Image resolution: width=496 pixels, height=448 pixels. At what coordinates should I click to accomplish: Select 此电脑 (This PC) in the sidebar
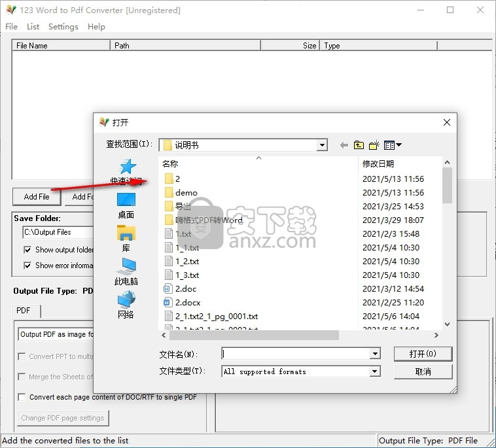126,272
